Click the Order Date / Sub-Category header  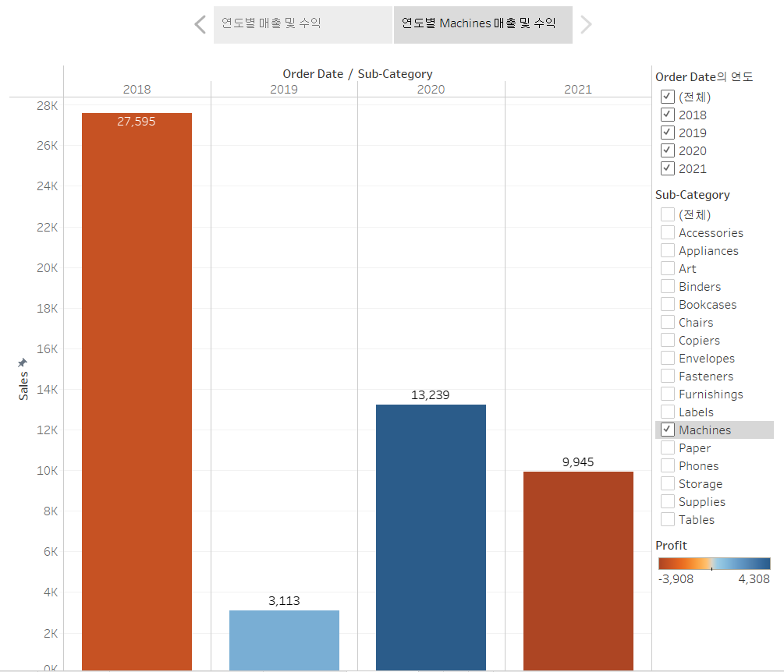(x=357, y=74)
